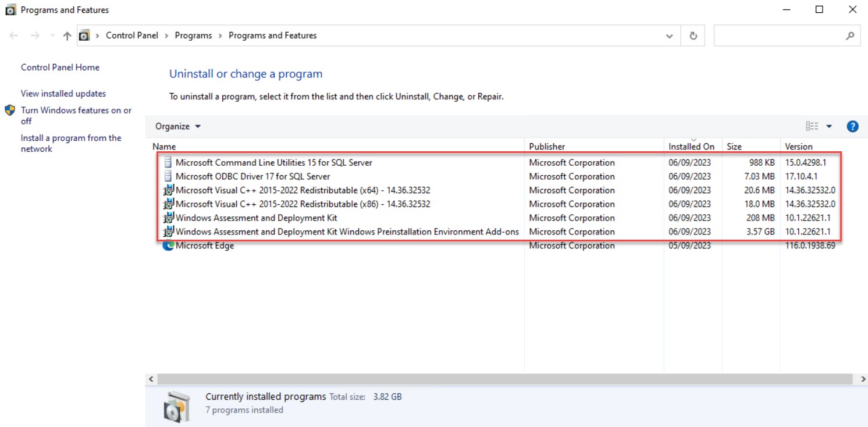Click the Visual C++ 2015-2022 (x64) installer icon
The height and width of the screenshot is (427, 868).
coord(168,190)
